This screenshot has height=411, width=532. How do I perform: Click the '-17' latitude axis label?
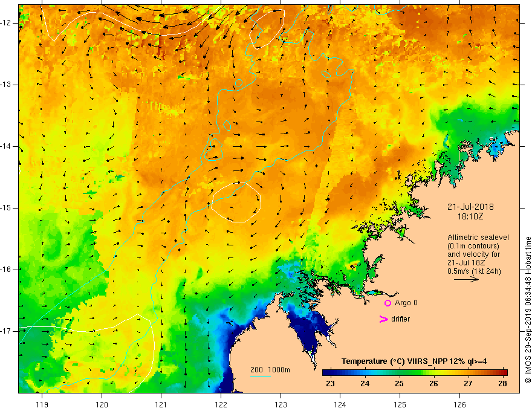(x=6, y=331)
